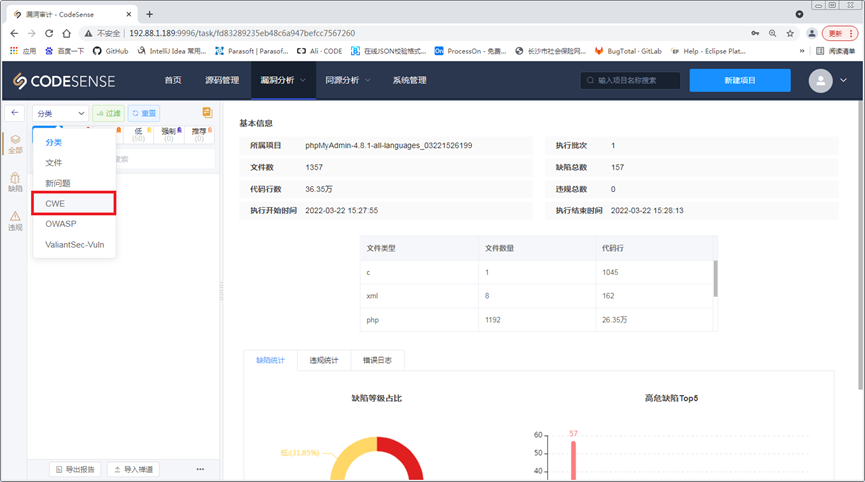Select the 全部 sidebar icon
The image size is (865, 482).
[15, 144]
